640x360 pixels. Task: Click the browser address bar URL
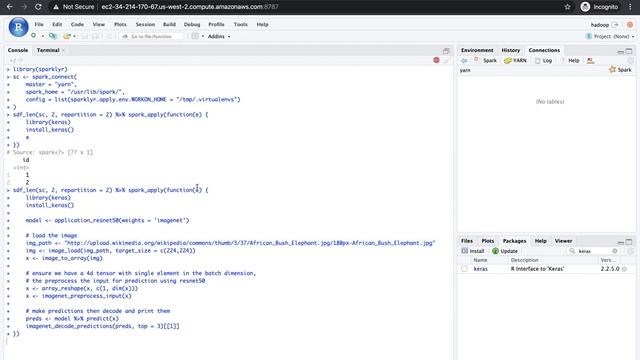(190, 7)
